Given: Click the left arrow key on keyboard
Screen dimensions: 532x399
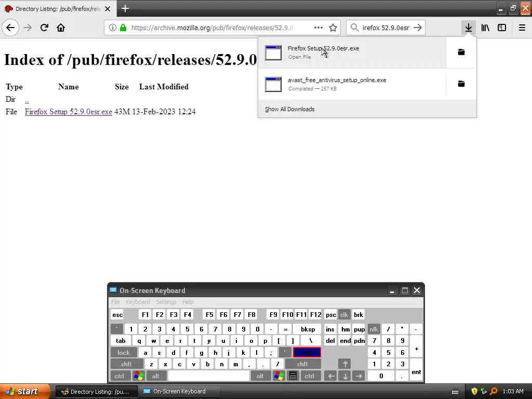Looking at the screenshot, I should point(331,376).
